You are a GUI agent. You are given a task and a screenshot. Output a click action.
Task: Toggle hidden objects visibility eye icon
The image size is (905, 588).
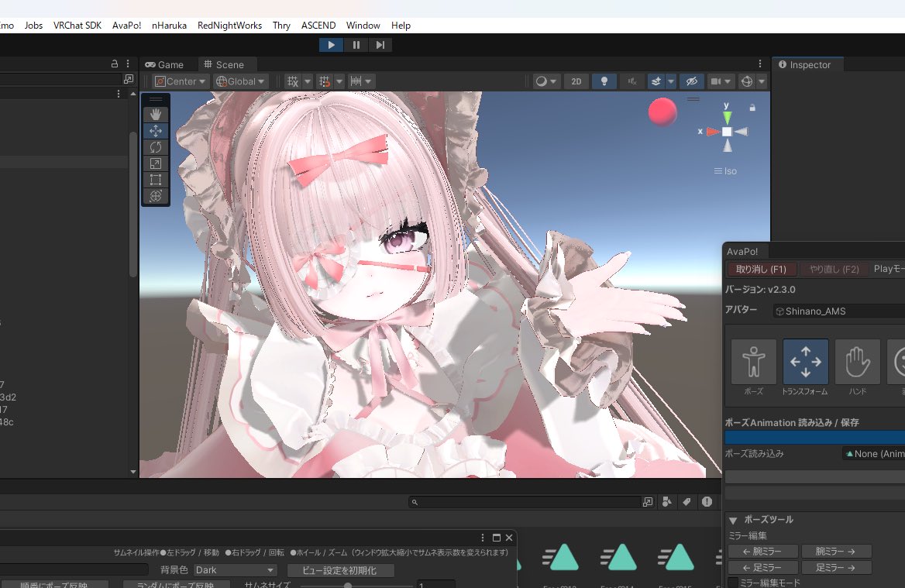[691, 81]
